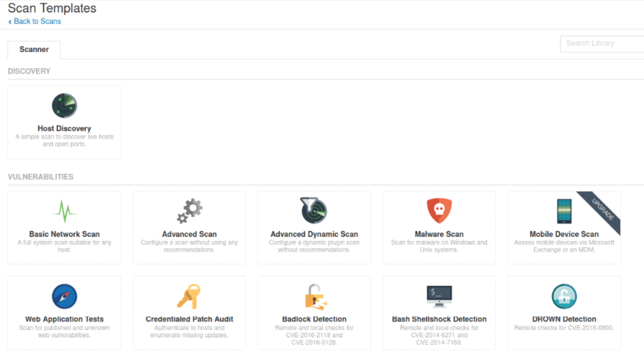
Task: Choose the Credentialed Patch Audit keys icon
Action: [189, 296]
